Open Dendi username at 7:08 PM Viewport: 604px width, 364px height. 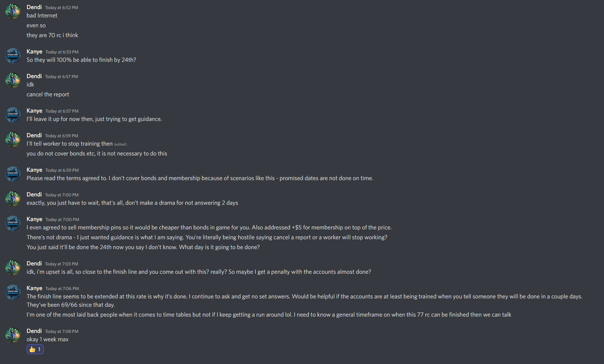(x=34, y=331)
